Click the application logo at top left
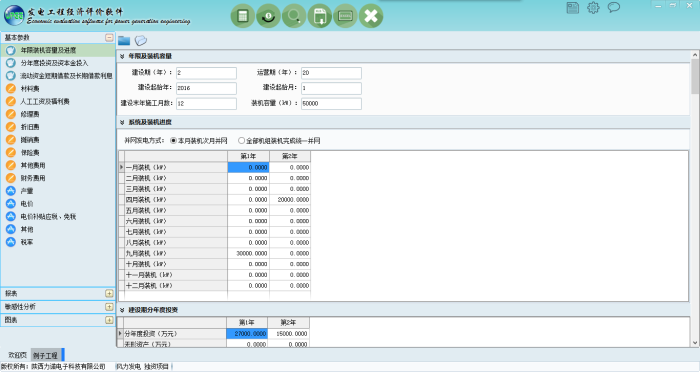Screen dimensions: 700x372 click(x=14, y=16)
